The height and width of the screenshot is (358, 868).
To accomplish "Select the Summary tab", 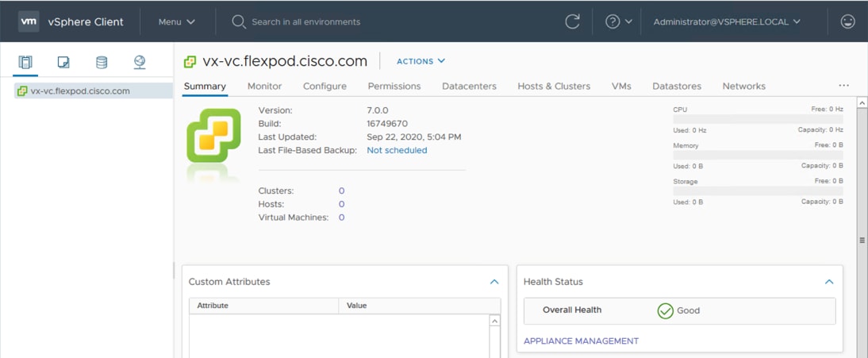I will point(205,87).
